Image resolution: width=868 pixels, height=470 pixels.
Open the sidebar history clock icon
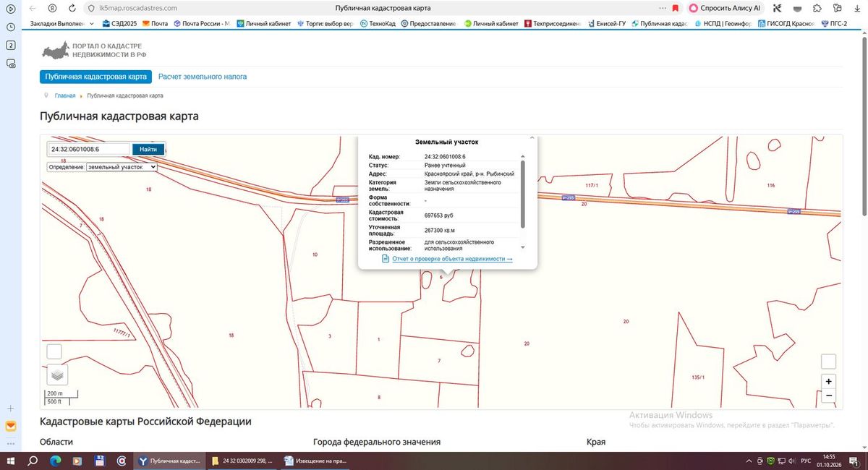click(11, 27)
